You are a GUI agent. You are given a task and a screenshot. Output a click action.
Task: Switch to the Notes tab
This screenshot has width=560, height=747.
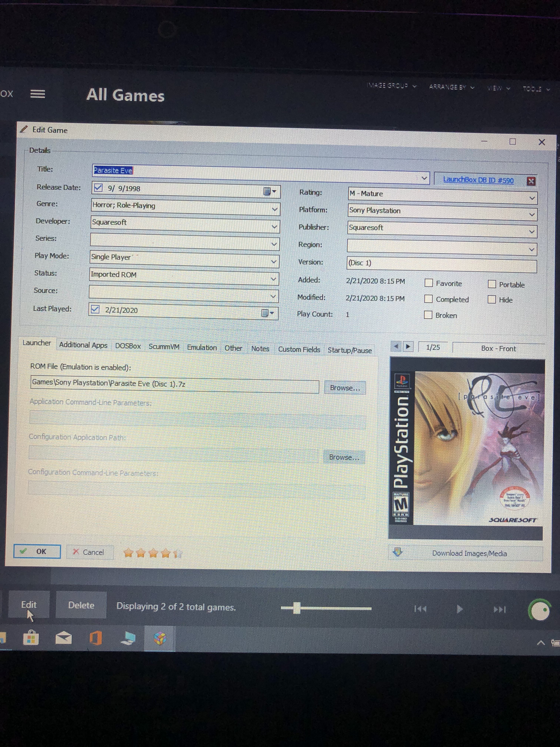tap(260, 348)
